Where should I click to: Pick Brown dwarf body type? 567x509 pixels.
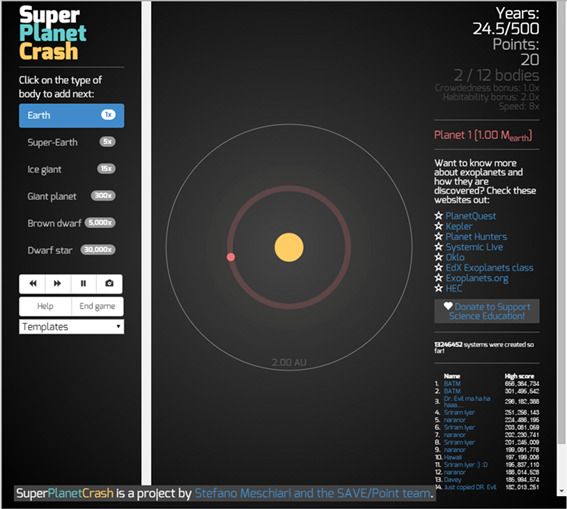tap(72, 223)
